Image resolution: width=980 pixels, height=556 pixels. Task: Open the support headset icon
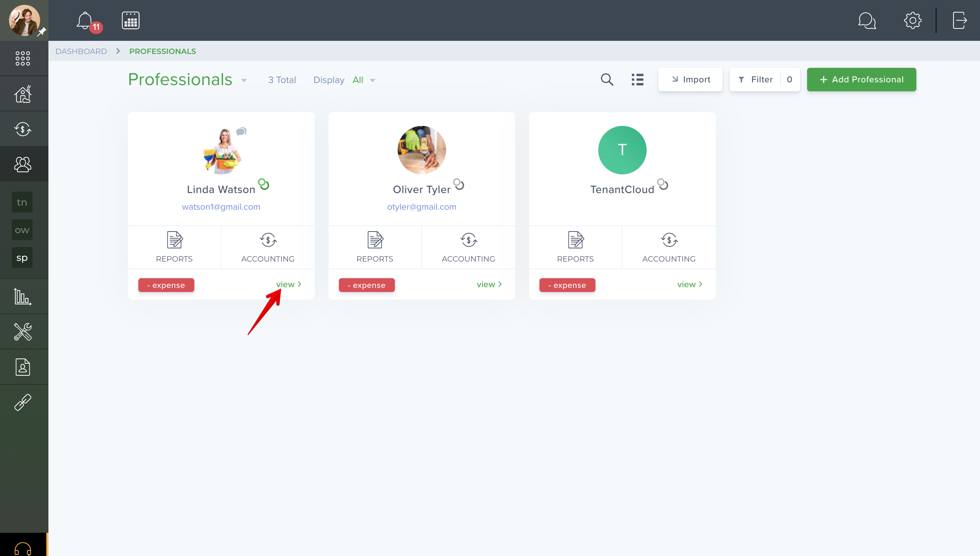pos(23,549)
